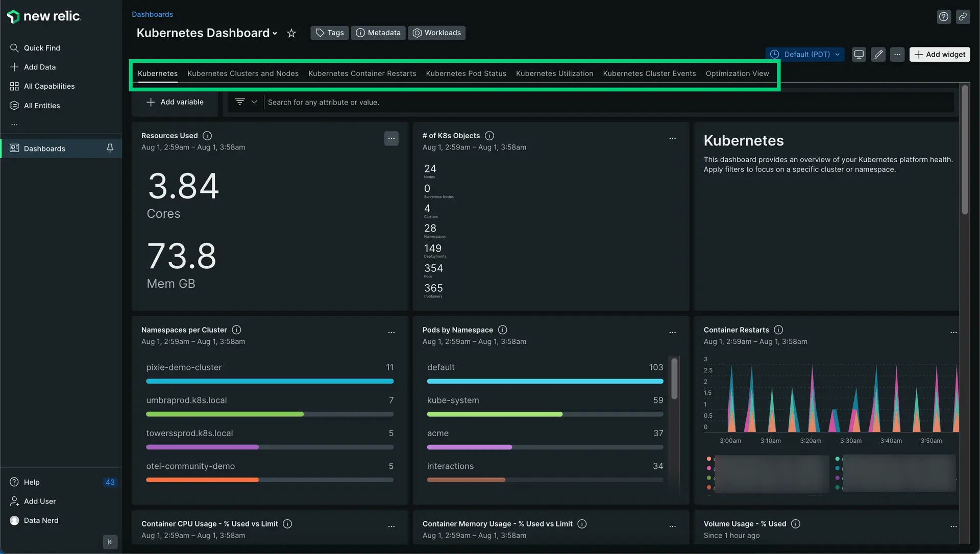Screen dimensions: 980x554
Task: Collapse the left sidebar navigation
Action: (x=110, y=542)
